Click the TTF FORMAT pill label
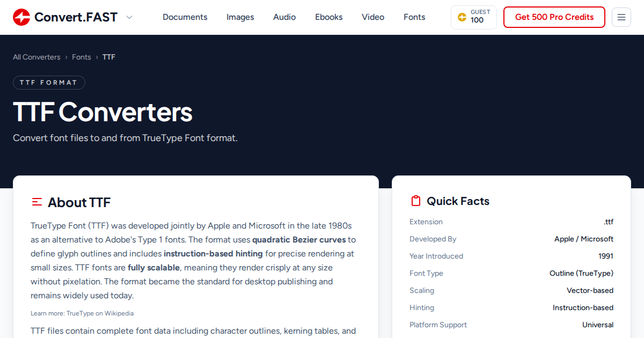Image resolution: width=644 pixels, height=338 pixels. click(x=49, y=83)
